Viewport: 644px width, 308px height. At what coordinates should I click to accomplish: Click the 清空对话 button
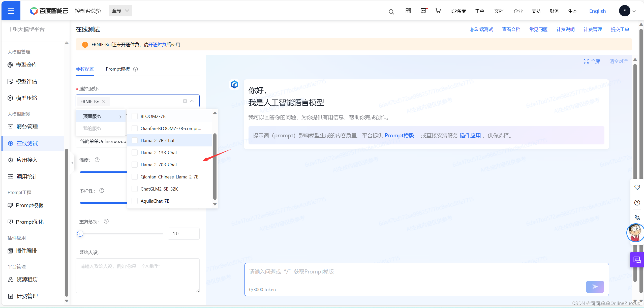coord(618,61)
